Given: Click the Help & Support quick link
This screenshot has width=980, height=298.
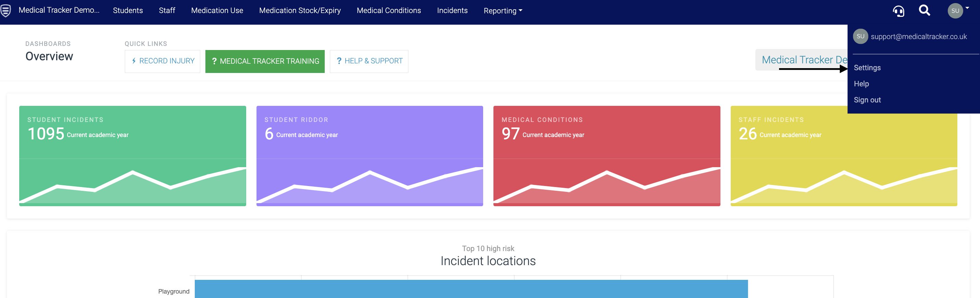Looking at the screenshot, I should pos(369,61).
